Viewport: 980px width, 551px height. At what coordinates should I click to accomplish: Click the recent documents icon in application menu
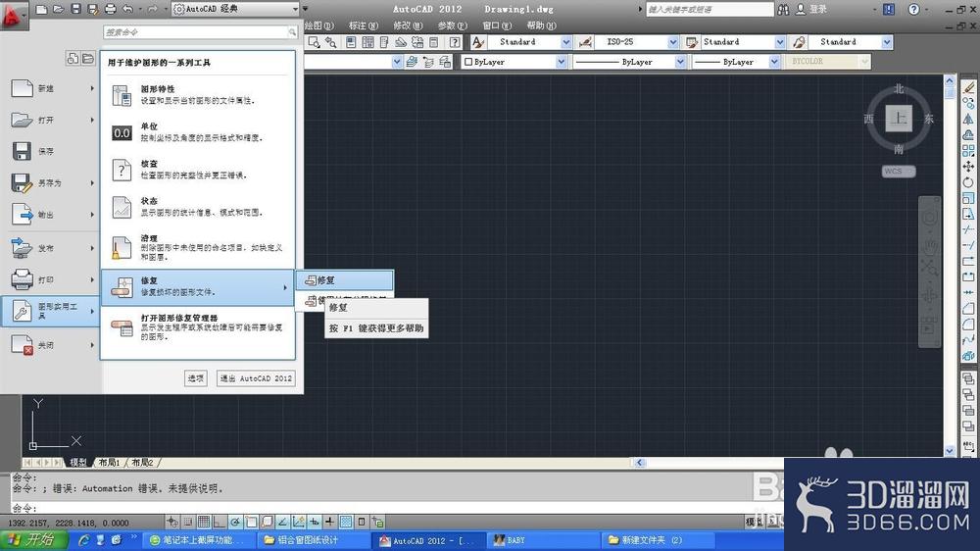(73, 58)
